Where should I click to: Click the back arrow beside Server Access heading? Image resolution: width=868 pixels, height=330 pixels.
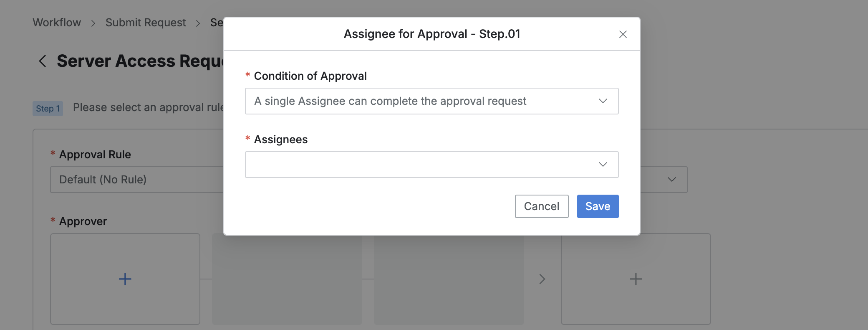[43, 61]
